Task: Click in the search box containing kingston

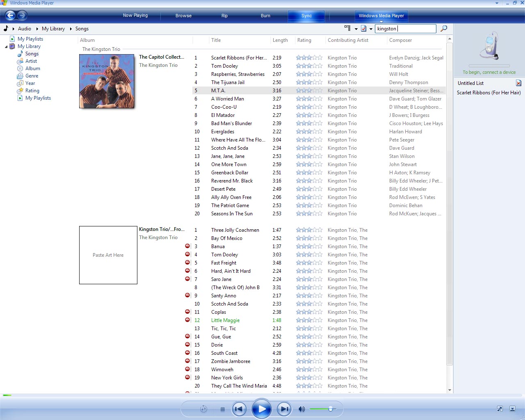Action: click(406, 29)
